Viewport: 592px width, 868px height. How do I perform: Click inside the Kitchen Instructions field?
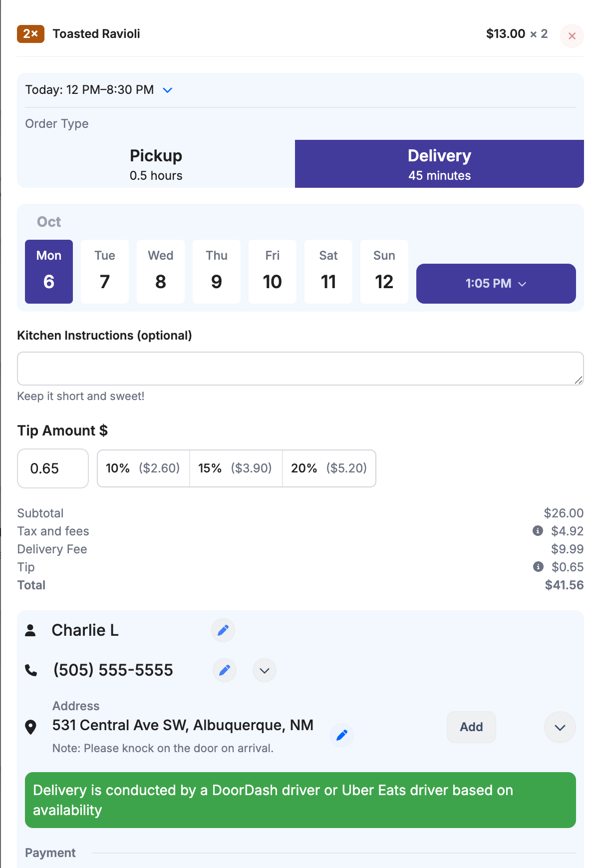point(299,368)
